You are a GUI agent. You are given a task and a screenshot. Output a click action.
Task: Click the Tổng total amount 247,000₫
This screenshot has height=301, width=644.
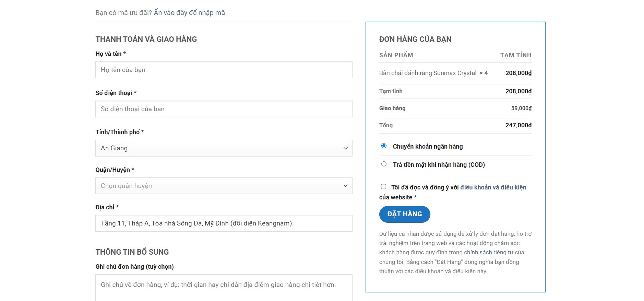pos(518,125)
